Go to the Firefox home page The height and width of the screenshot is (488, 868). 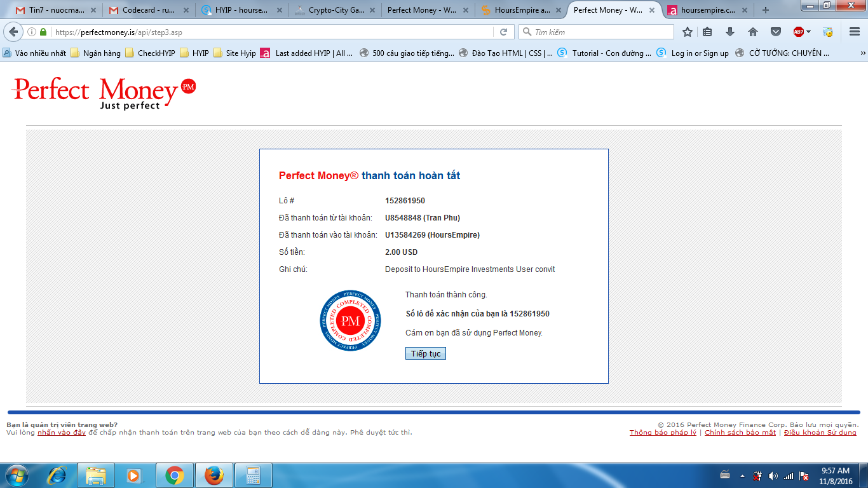point(753,32)
